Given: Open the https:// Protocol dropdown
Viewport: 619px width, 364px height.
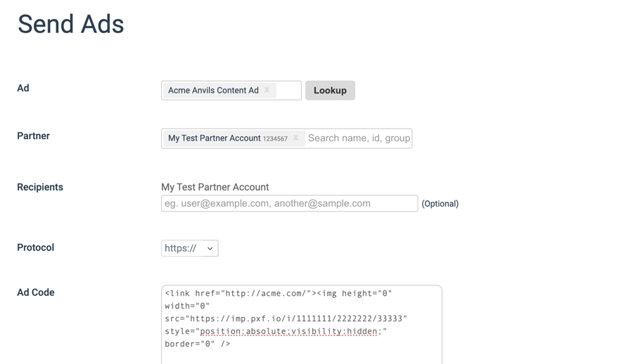Looking at the screenshot, I should click(189, 248).
